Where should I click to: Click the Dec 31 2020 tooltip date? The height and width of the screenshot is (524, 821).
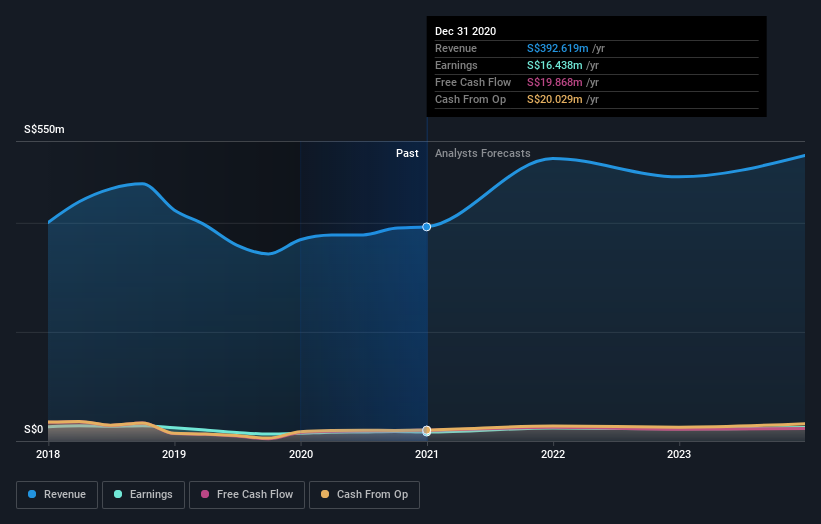(465, 31)
